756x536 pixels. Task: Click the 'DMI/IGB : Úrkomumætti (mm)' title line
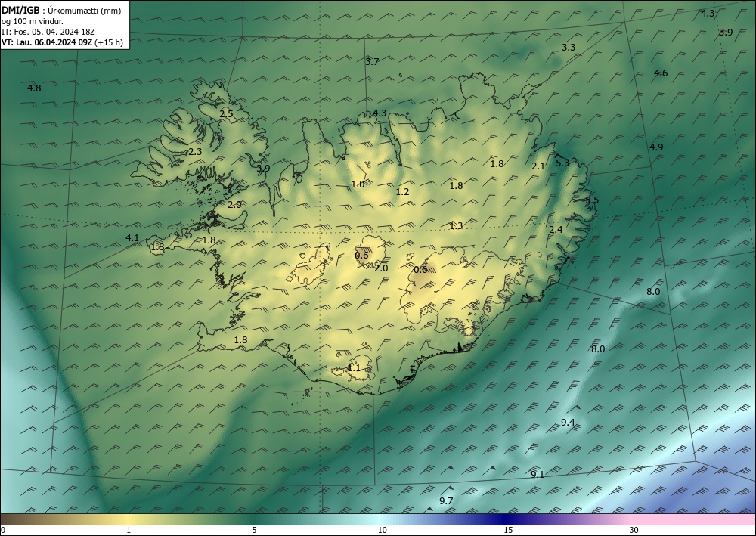61,10
